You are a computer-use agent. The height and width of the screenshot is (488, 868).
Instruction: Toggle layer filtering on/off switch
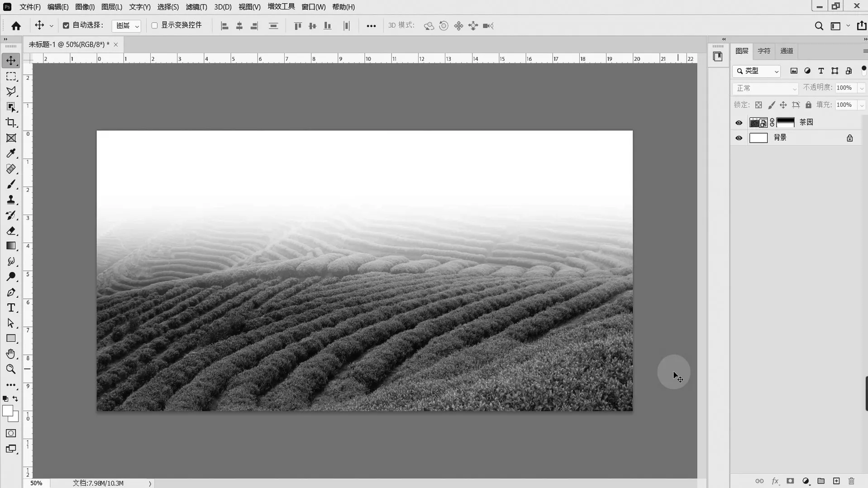tap(863, 70)
